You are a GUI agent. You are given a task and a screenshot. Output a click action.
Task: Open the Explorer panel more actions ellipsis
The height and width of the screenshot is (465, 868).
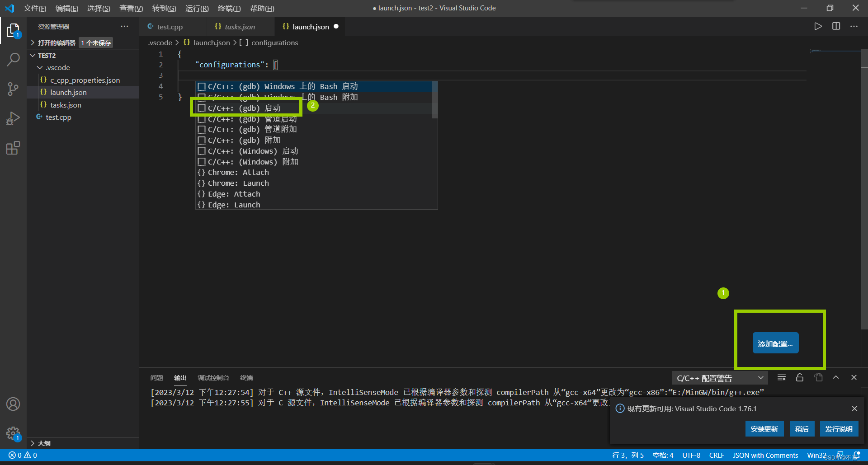coord(124,26)
